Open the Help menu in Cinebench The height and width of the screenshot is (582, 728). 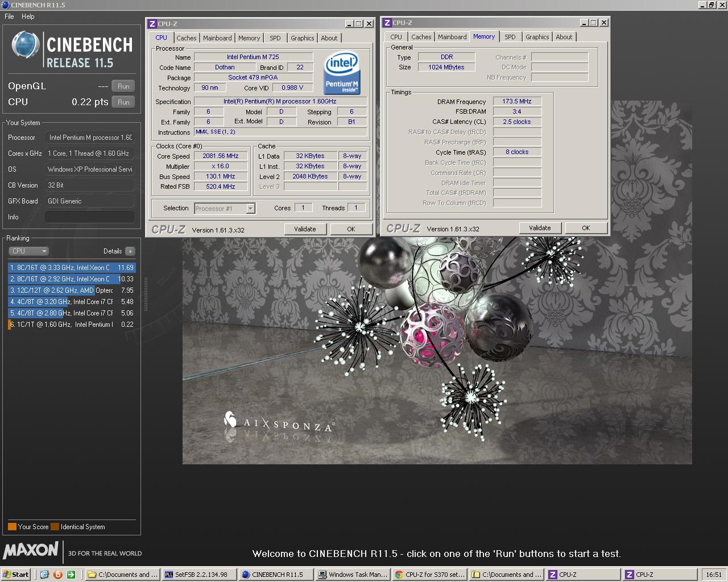tap(28, 16)
